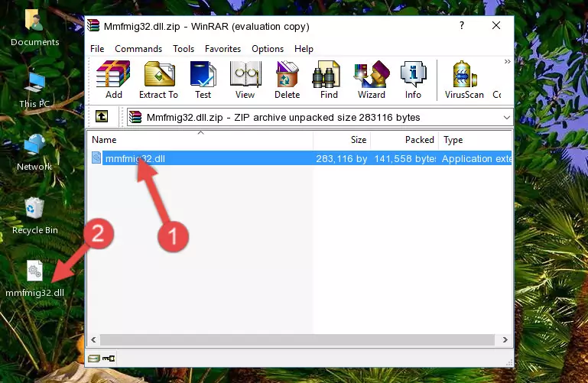Open the Find binoculars tool
This screenshot has width=588, height=383.
329,80
